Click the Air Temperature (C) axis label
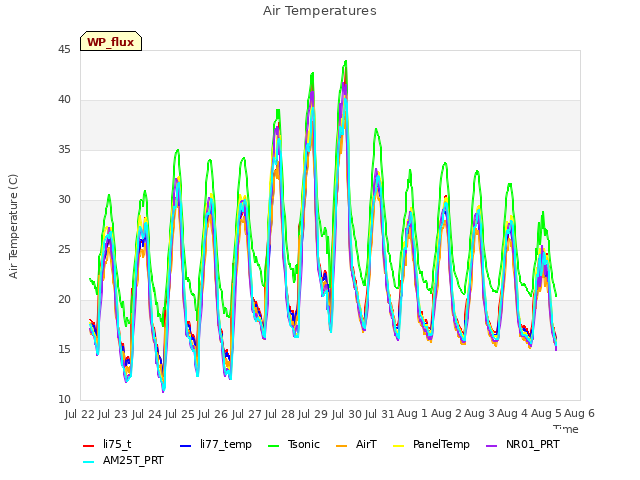This screenshot has width=640, height=480. (13, 226)
